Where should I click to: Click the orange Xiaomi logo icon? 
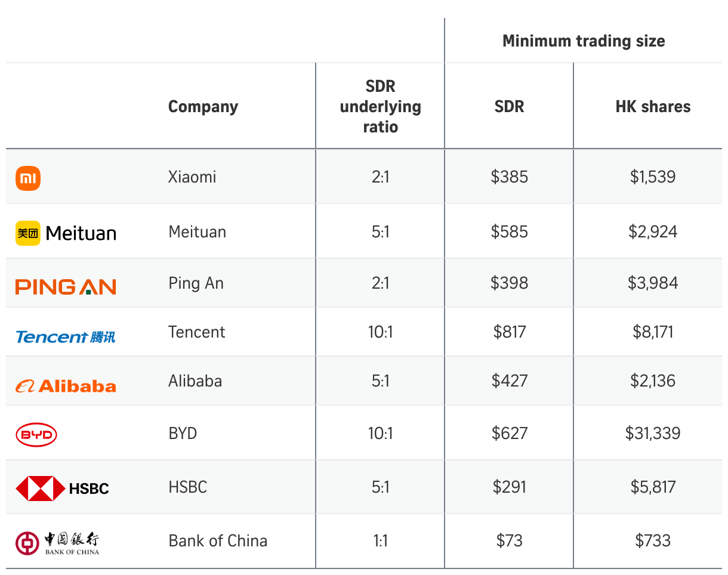tap(28, 178)
